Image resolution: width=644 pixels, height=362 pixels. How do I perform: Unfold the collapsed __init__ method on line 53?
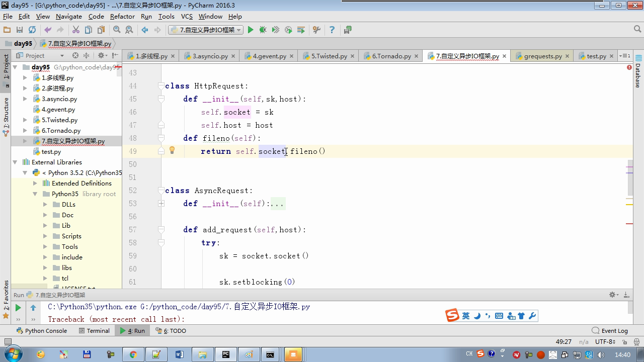161,204
